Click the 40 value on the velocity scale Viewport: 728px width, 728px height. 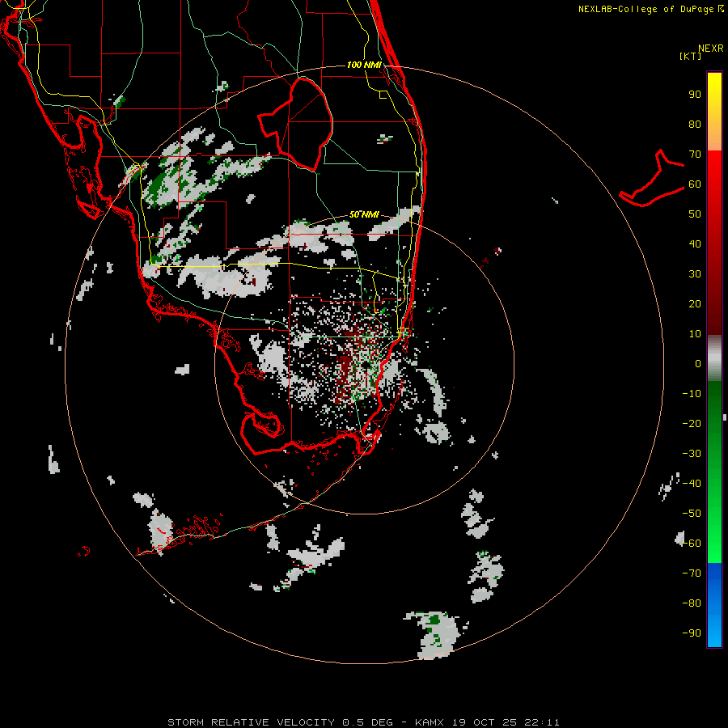click(695, 244)
